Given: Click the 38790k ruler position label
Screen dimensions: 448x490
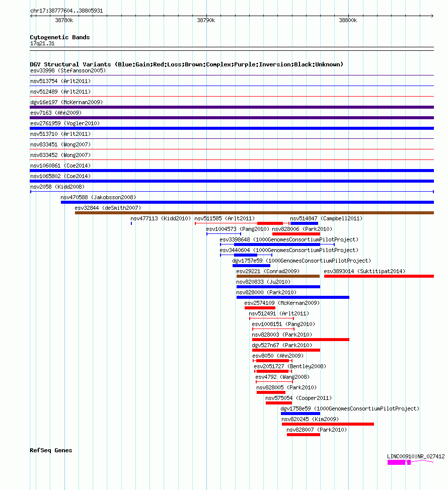Looking at the screenshot, I should click(x=206, y=20).
